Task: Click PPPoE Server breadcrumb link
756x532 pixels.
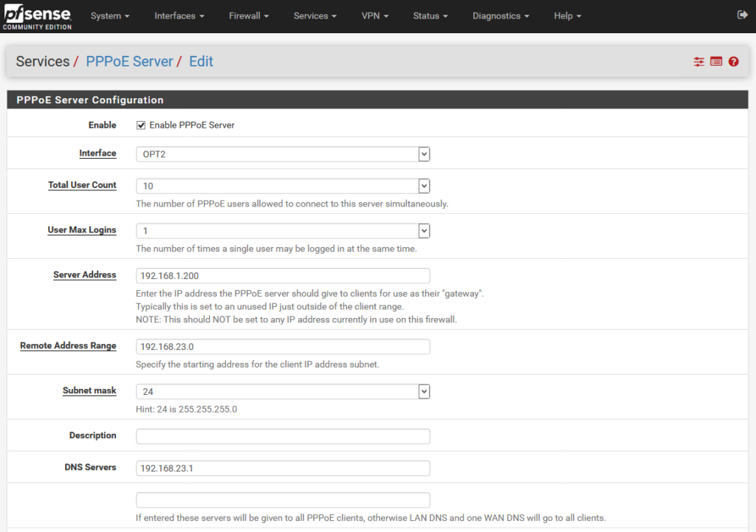Action: click(129, 61)
